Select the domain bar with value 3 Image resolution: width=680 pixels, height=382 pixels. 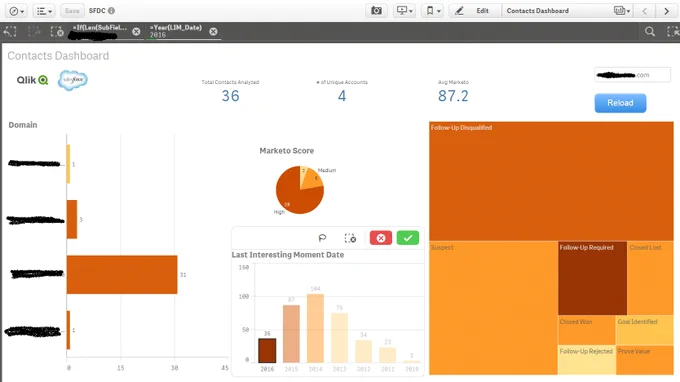(72, 219)
